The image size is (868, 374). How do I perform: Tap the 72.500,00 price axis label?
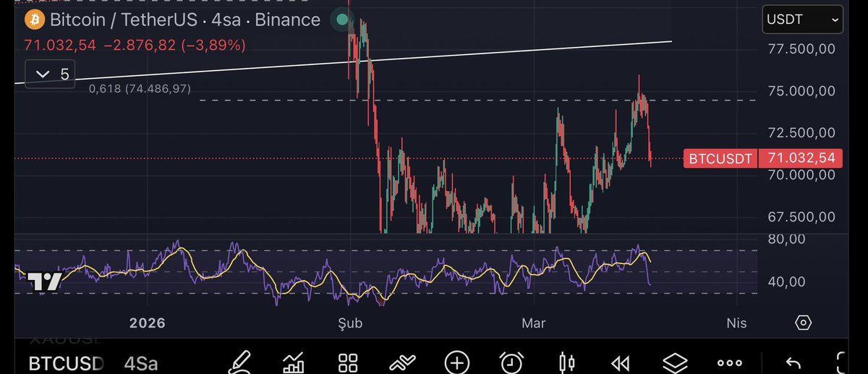coord(801,132)
